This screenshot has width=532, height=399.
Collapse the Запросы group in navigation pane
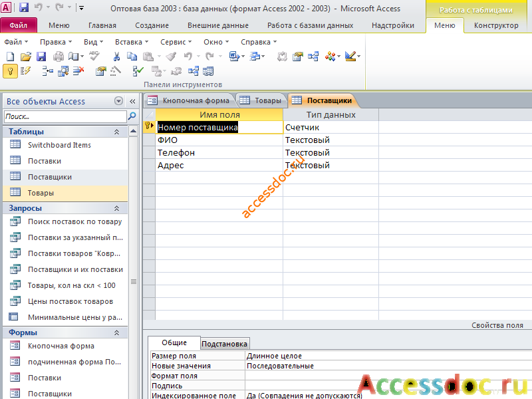[117, 208]
